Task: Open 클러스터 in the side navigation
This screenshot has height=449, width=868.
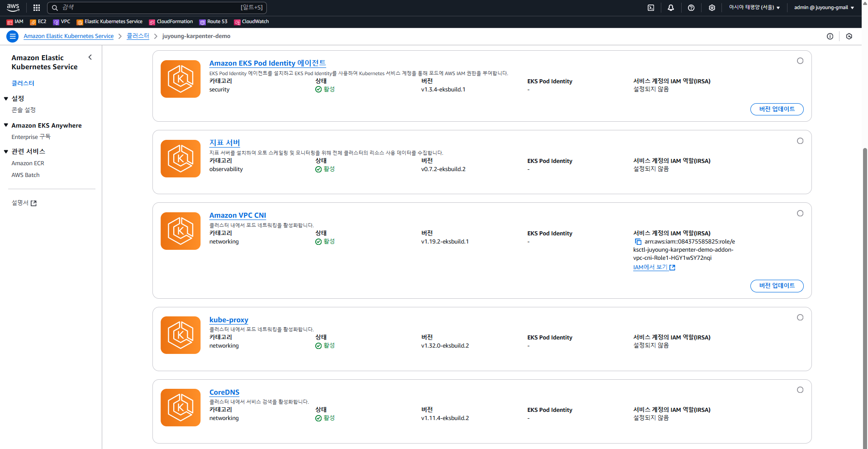Action: tap(23, 83)
